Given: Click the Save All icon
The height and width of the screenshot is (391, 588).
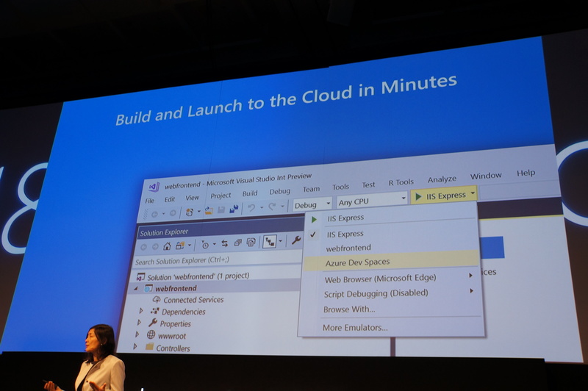Looking at the screenshot, I should pyautogui.click(x=234, y=209).
